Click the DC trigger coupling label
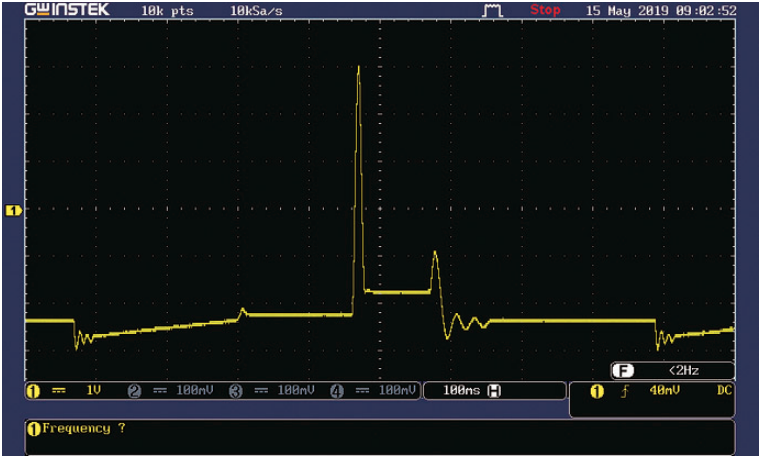Screen dimensions: 762x458 click(x=724, y=390)
